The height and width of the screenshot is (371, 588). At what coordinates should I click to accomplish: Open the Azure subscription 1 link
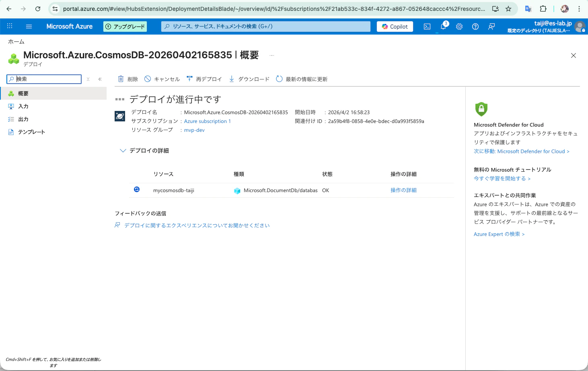[x=207, y=121]
